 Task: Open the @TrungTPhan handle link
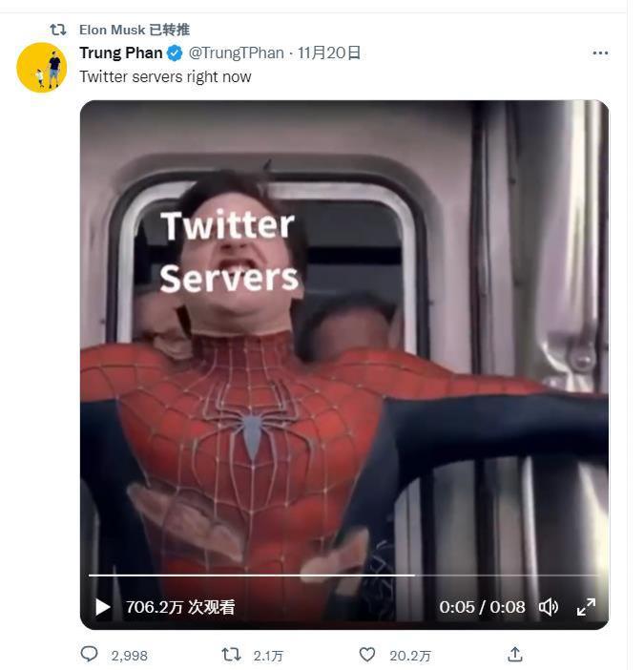pyautogui.click(x=237, y=53)
